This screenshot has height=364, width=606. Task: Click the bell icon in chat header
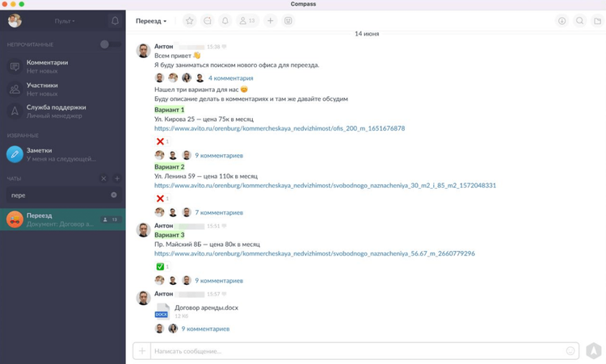[225, 21]
